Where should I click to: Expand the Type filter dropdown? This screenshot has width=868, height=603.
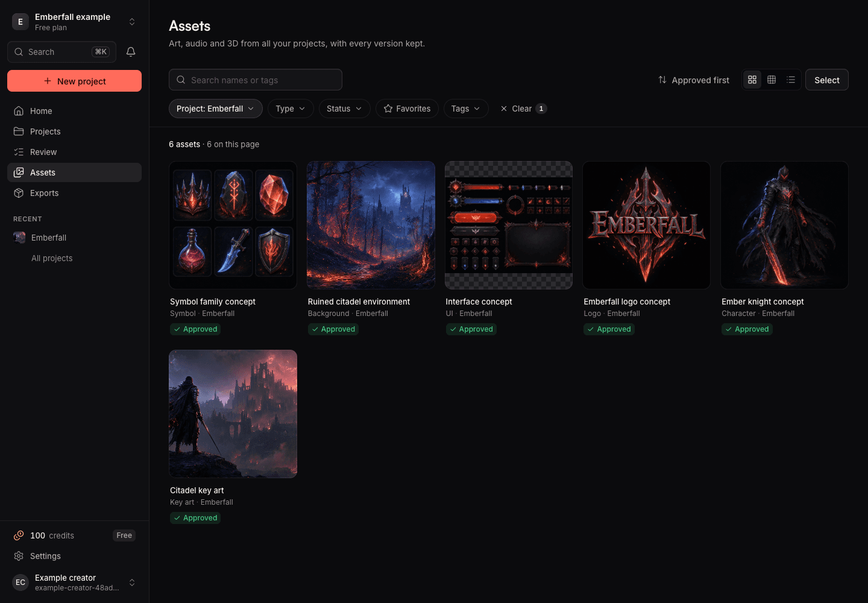(291, 109)
